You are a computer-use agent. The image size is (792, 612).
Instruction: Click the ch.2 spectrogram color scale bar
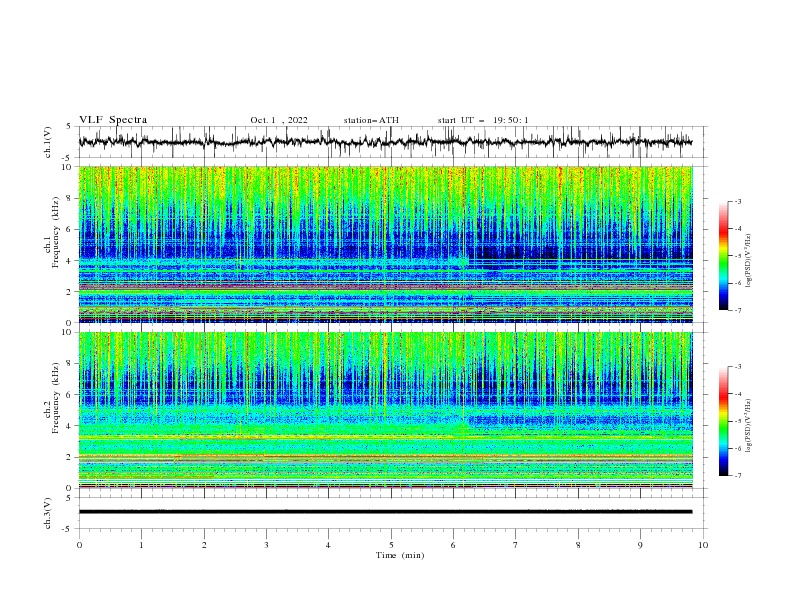723,421
